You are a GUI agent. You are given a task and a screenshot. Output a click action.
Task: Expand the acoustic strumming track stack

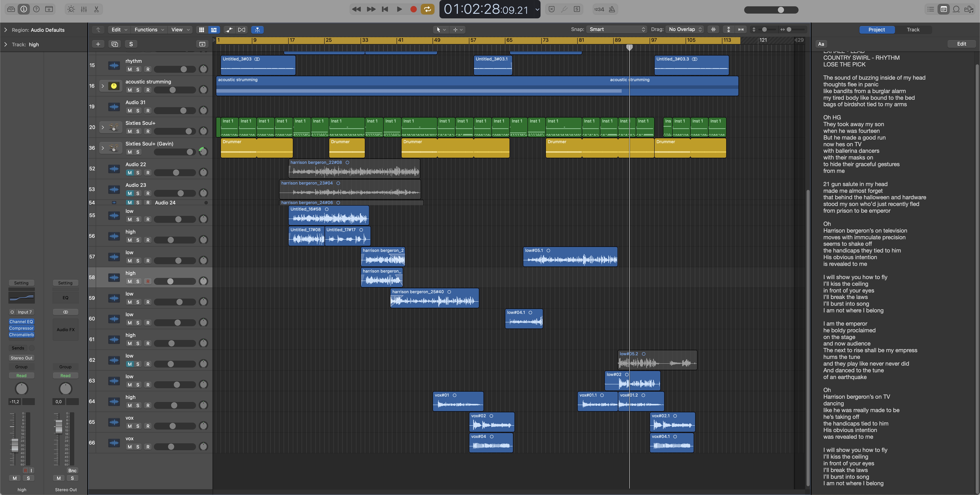pos(103,86)
